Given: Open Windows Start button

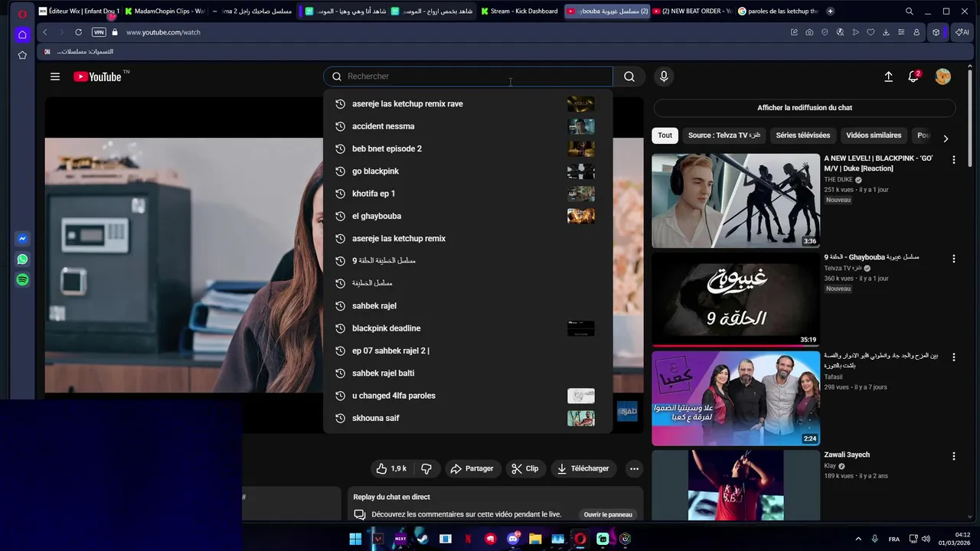Looking at the screenshot, I should 355,539.
